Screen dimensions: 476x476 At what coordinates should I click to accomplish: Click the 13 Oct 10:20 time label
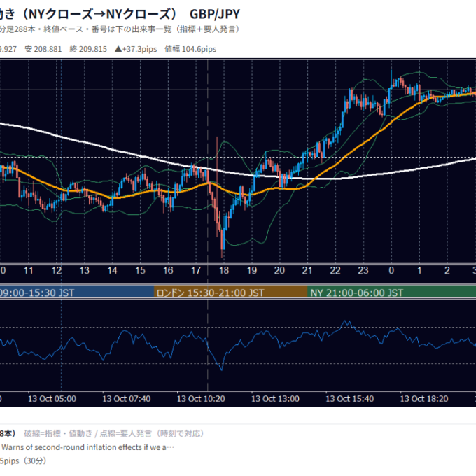(x=201, y=398)
